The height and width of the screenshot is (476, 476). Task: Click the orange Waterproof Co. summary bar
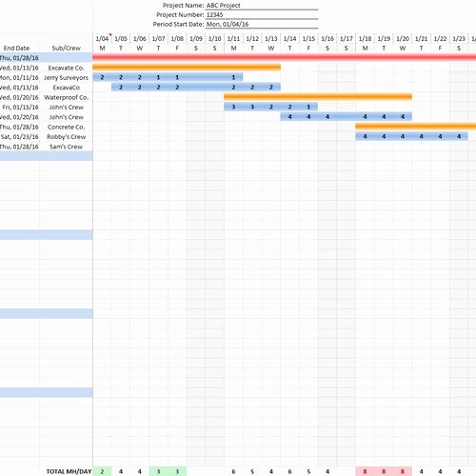tap(318, 96)
